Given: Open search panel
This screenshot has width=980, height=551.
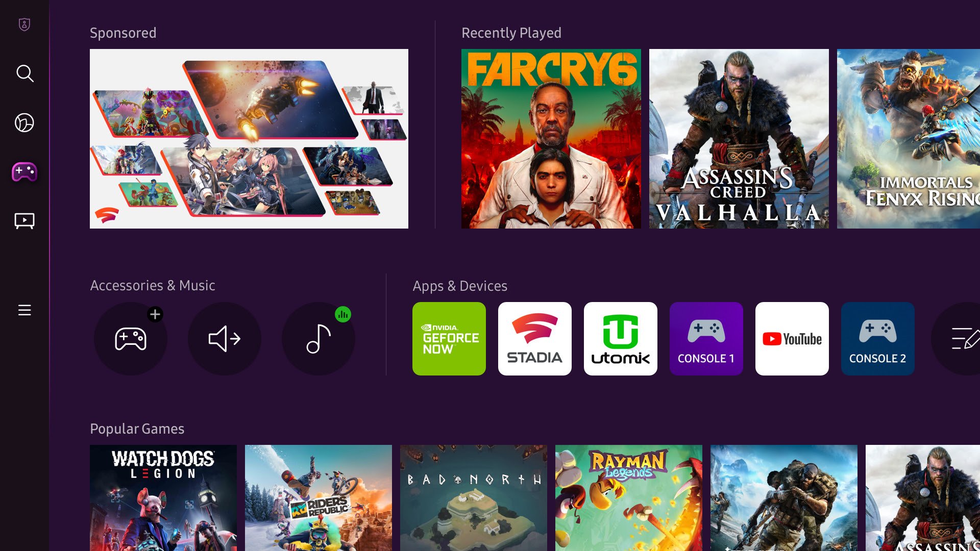Looking at the screenshot, I should [x=25, y=72].
